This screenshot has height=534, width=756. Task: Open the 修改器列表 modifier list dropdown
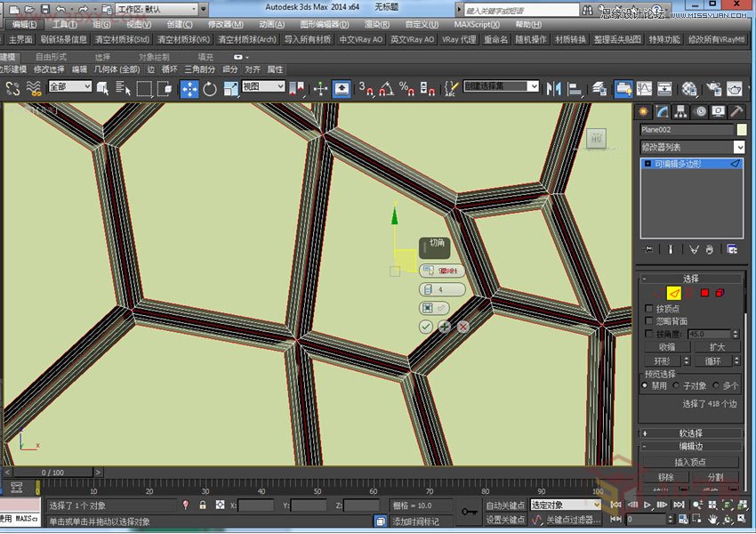[x=692, y=147]
